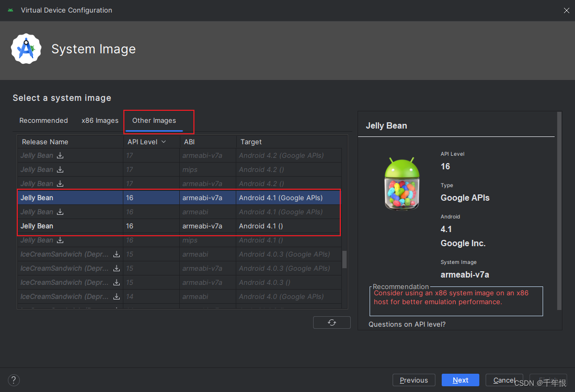Download Jelly Bean API 17 mips image
This screenshot has width=575, height=392.
pyautogui.click(x=60, y=169)
